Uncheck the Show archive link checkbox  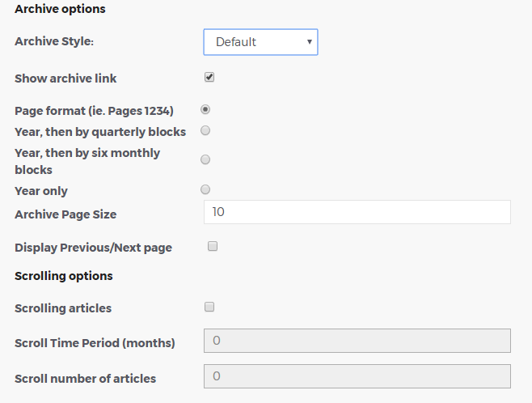209,77
